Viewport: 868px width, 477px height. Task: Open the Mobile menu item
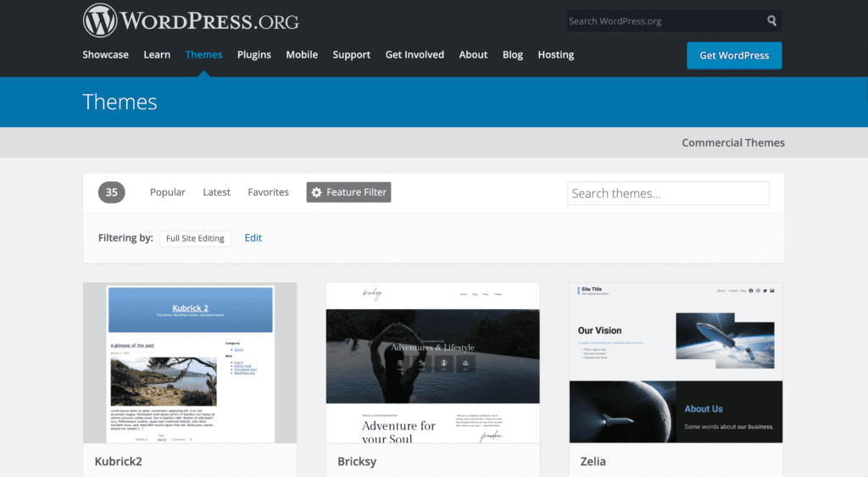(x=302, y=55)
